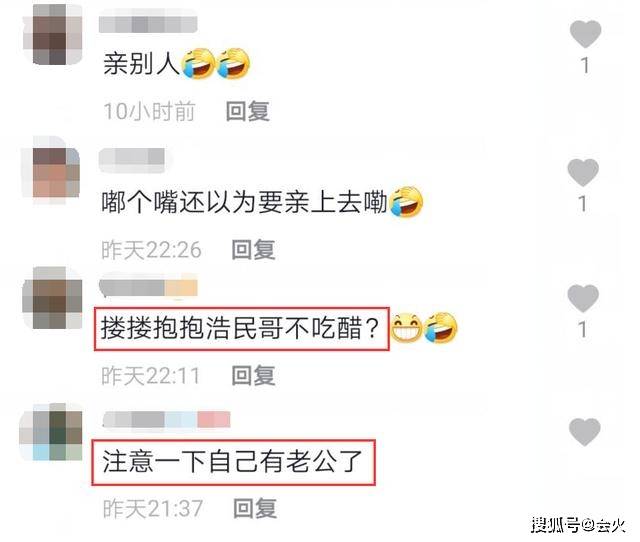Like the comment '搂搂抱抱浩民哥不吃醋?'
The image size is (640, 542).
tap(583, 298)
